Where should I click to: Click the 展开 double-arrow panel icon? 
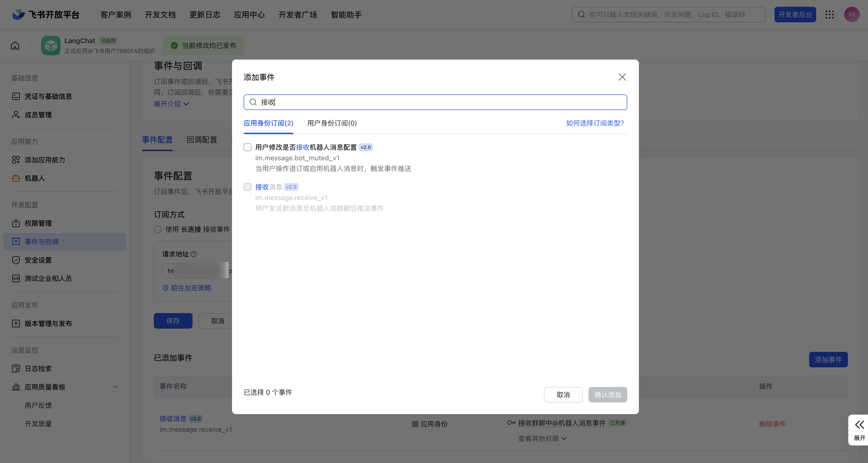pos(859,425)
